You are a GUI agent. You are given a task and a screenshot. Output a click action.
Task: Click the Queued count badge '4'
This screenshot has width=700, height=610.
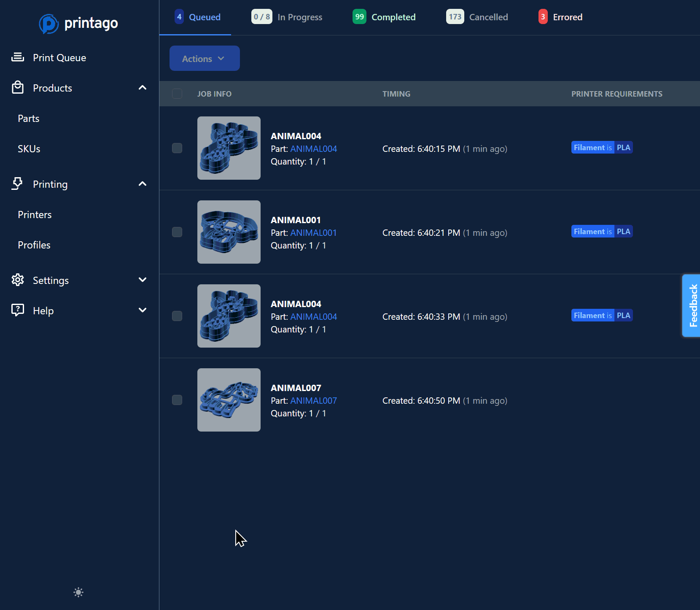[x=179, y=17]
